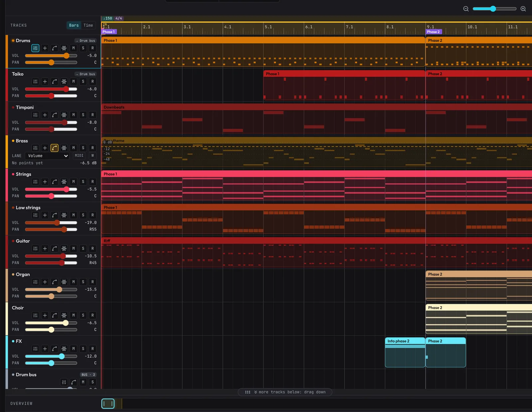The height and width of the screenshot is (412, 532).
Task: Open the Drums track output routing Drum bus
Action: pos(85,41)
